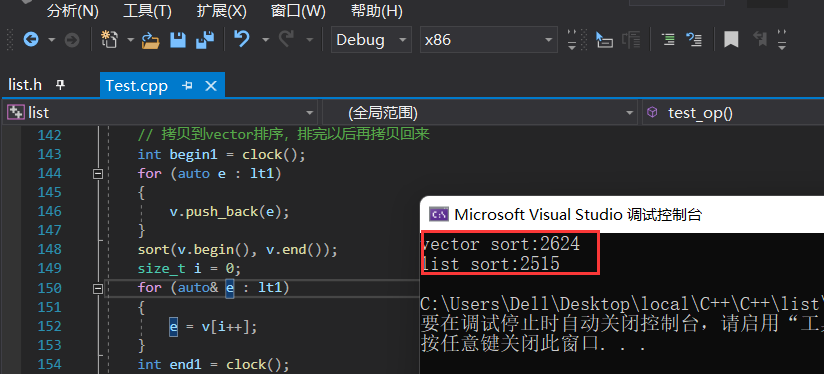
Task: Open the 工具(T) menu
Action: 147,11
